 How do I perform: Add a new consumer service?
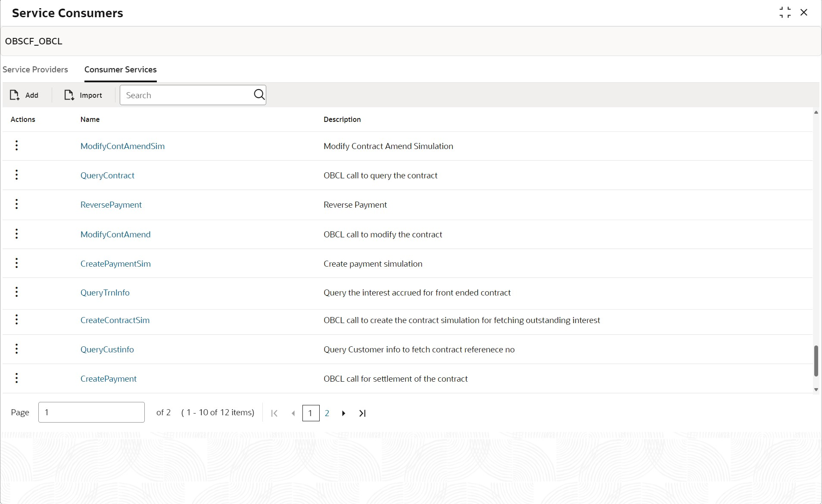tap(24, 95)
